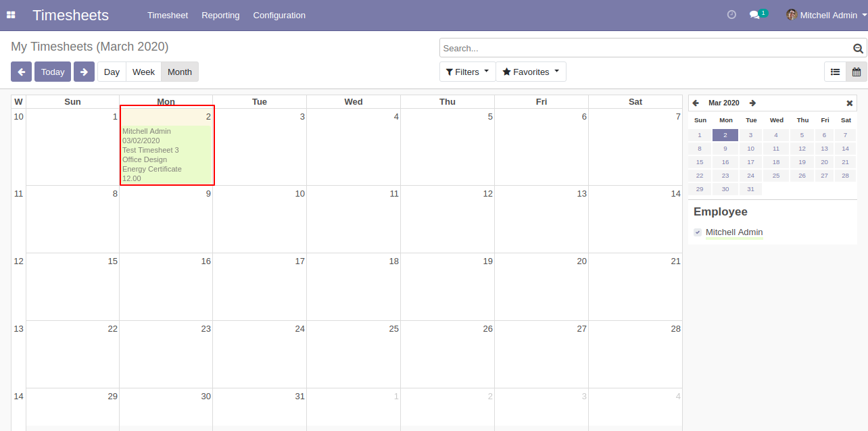868x431 pixels.
Task: Switch to calendar view icon
Action: [857, 72]
